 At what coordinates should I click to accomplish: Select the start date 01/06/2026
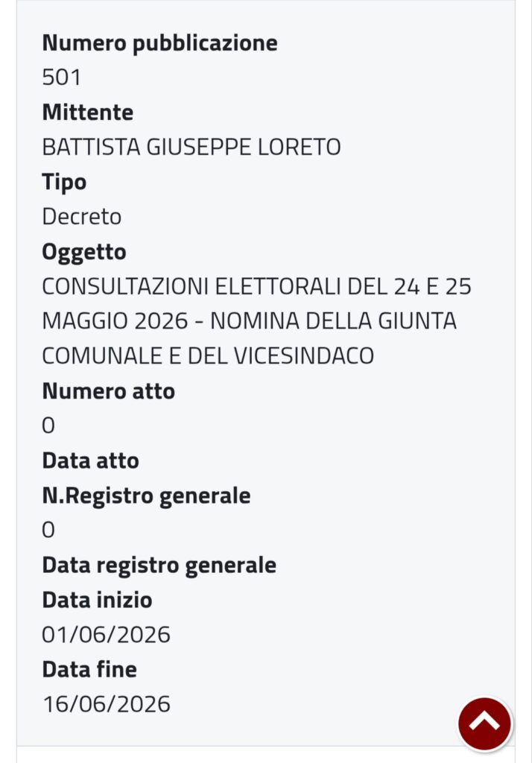106,635
